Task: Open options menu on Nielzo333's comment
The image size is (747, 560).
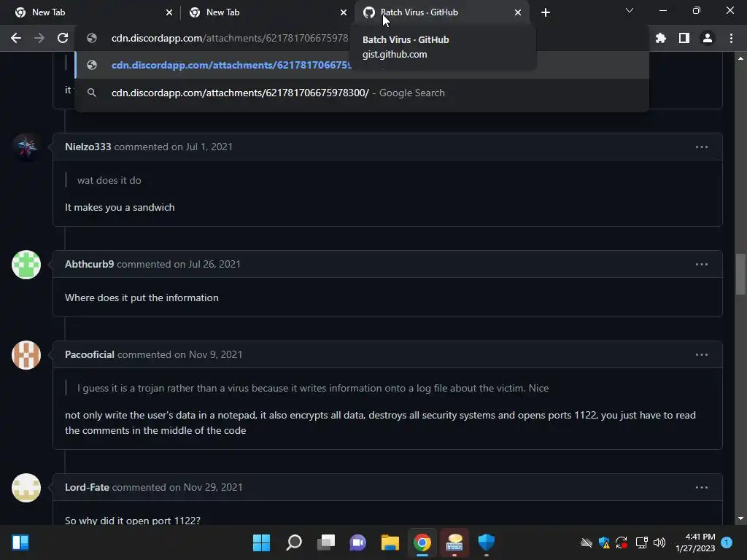Action: 701,147
